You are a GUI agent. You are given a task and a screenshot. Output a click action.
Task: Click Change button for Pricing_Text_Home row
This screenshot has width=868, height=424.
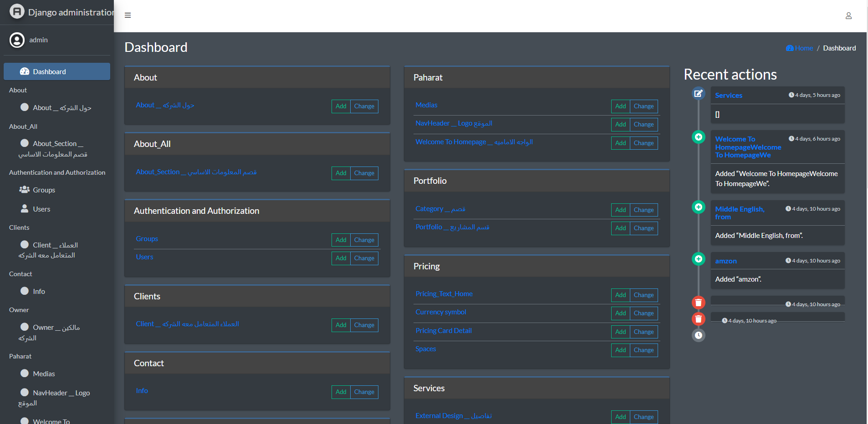click(643, 295)
